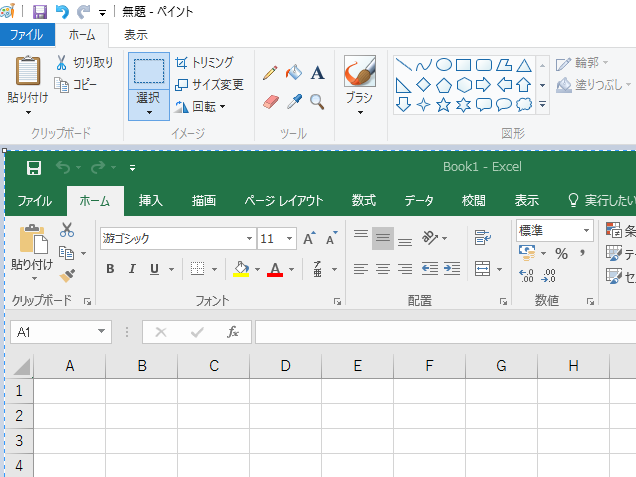This screenshot has width=636, height=477.
Task: Click the Save icon in Paint's title bar
Action: click(40, 12)
